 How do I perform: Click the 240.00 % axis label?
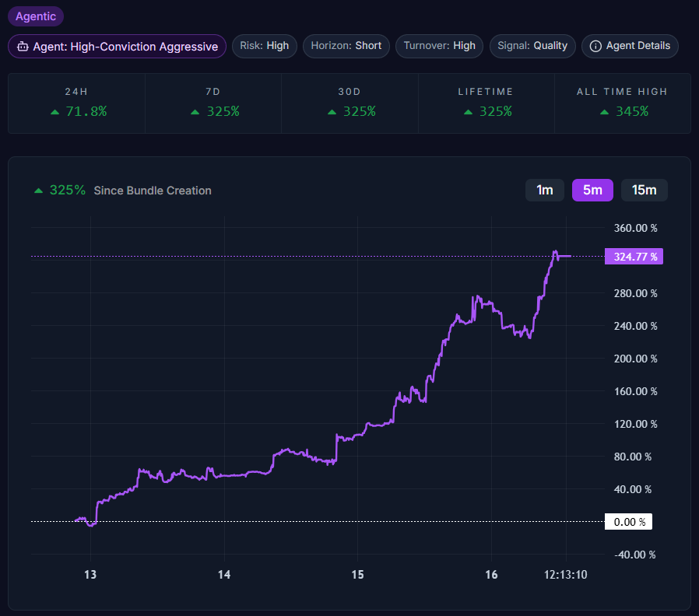[636, 326]
